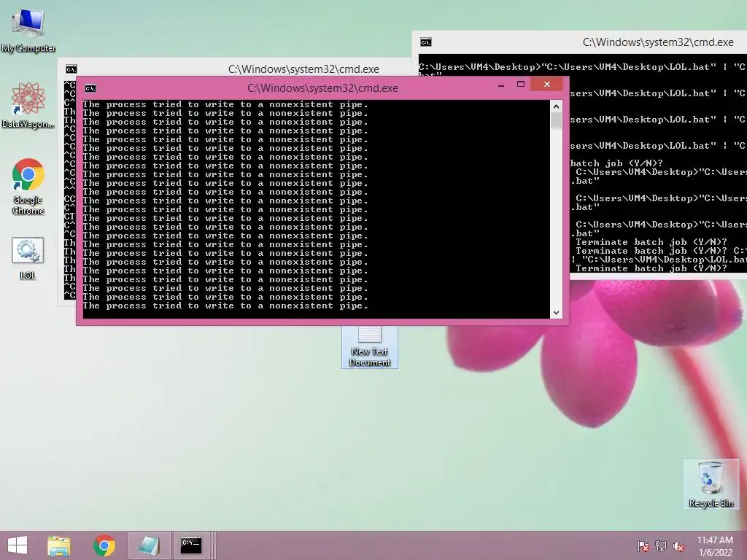Select the Google Chrome desktop shortcut
The image size is (747, 560).
pyautogui.click(x=28, y=187)
